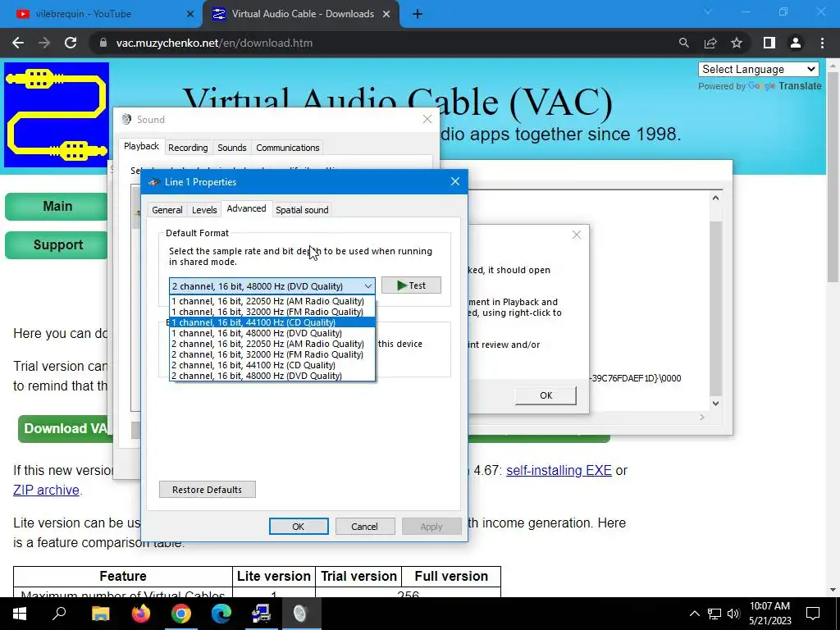Click the zoom magnifier icon in address bar

(683, 43)
